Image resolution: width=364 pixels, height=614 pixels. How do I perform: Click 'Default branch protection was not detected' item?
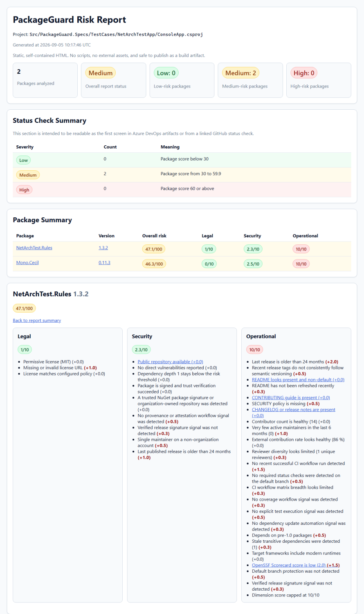(296, 574)
